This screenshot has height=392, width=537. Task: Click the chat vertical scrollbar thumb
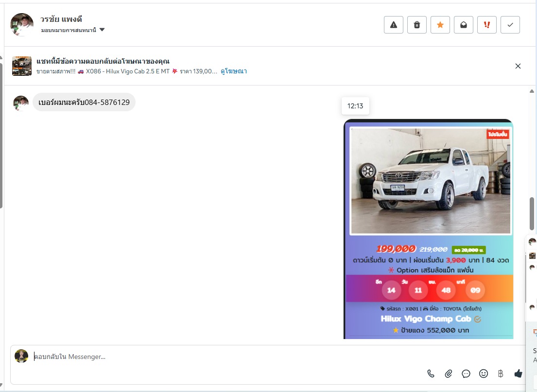click(532, 214)
